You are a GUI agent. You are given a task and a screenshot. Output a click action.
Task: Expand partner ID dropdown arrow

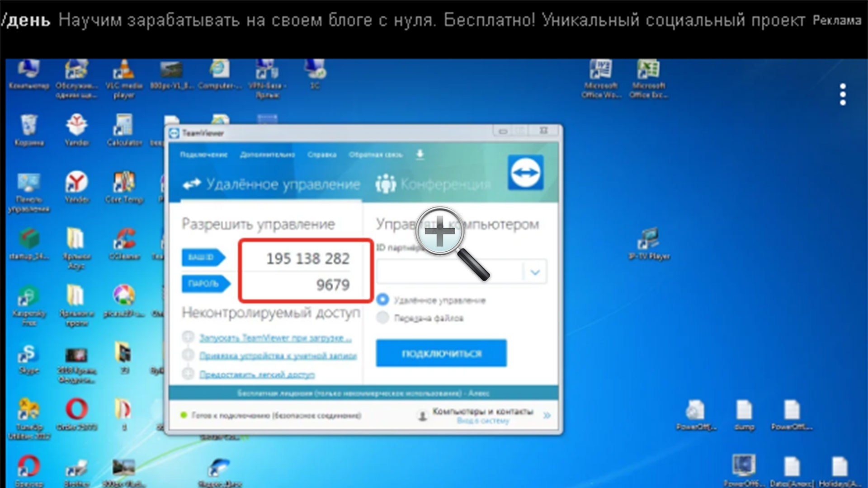[x=535, y=272]
